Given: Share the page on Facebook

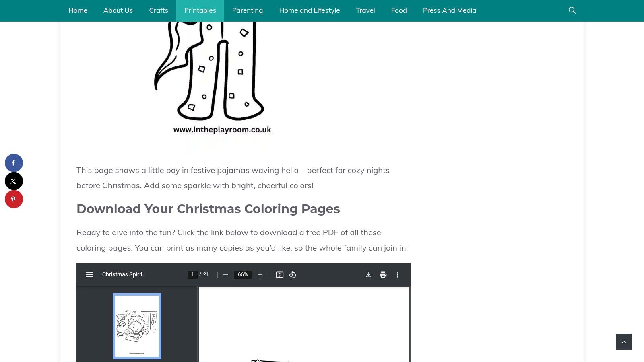Looking at the screenshot, I should (x=14, y=163).
